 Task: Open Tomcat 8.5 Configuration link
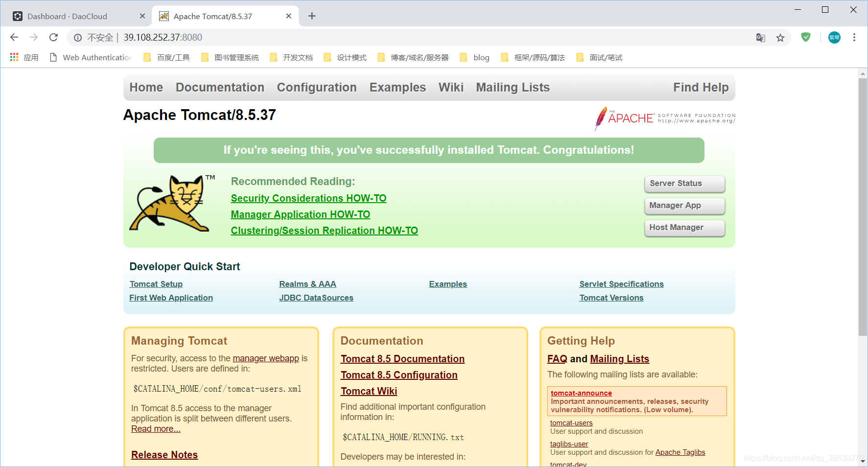[x=399, y=375]
